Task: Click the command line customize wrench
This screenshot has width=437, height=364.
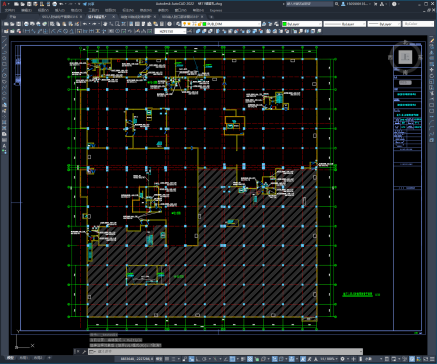Action: coord(84,351)
